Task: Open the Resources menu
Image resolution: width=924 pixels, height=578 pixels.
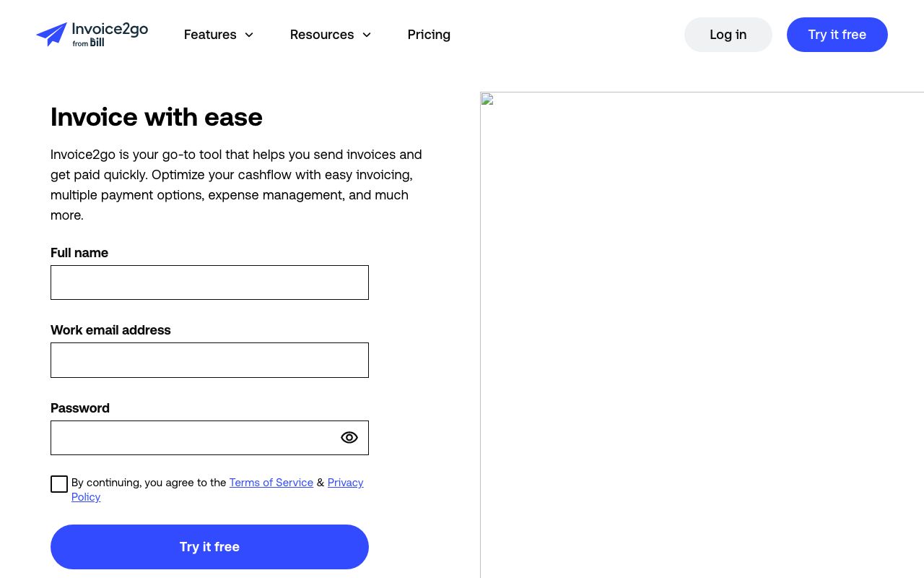Action: 322,35
